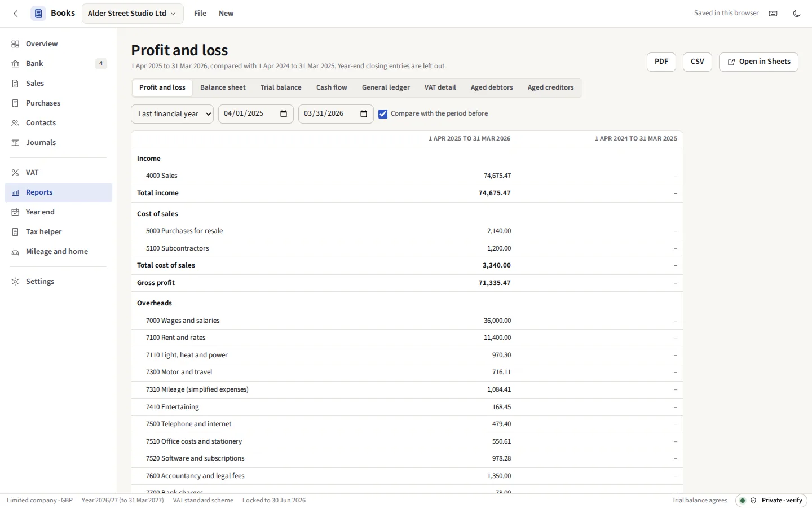Open the File menu
Viewport: 812px width, 508px height.
(200, 14)
